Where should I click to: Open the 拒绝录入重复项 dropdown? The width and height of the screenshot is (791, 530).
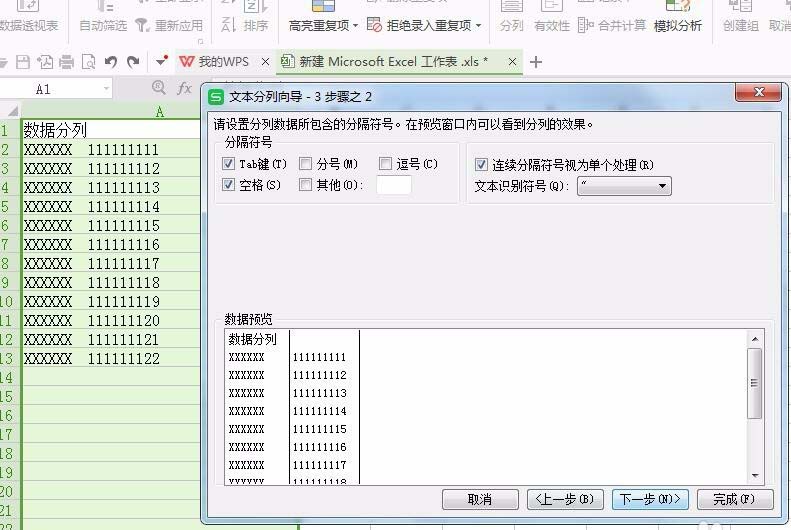pyautogui.click(x=478, y=25)
